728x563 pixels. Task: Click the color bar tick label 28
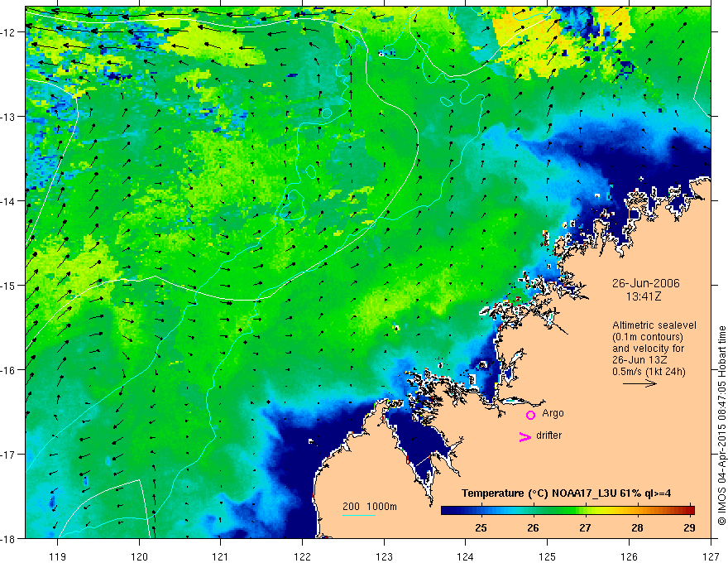point(638,527)
